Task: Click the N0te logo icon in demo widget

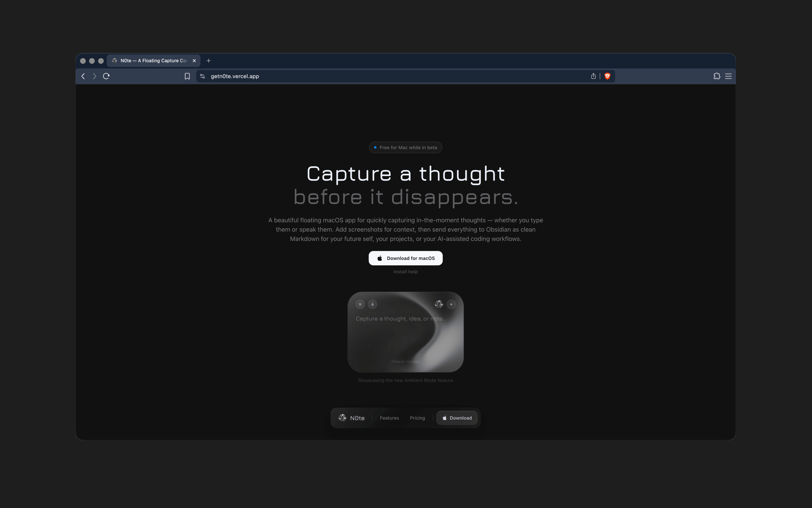Action: click(x=439, y=305)
